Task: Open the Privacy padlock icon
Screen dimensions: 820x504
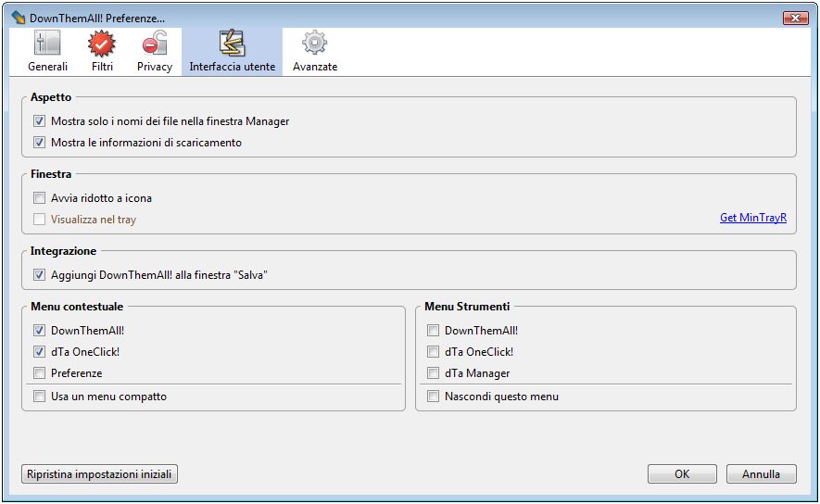Action: [154, 44]
